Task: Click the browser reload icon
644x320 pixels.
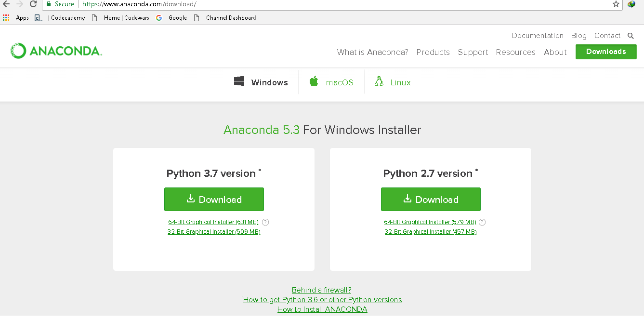Action: (33, 4)
